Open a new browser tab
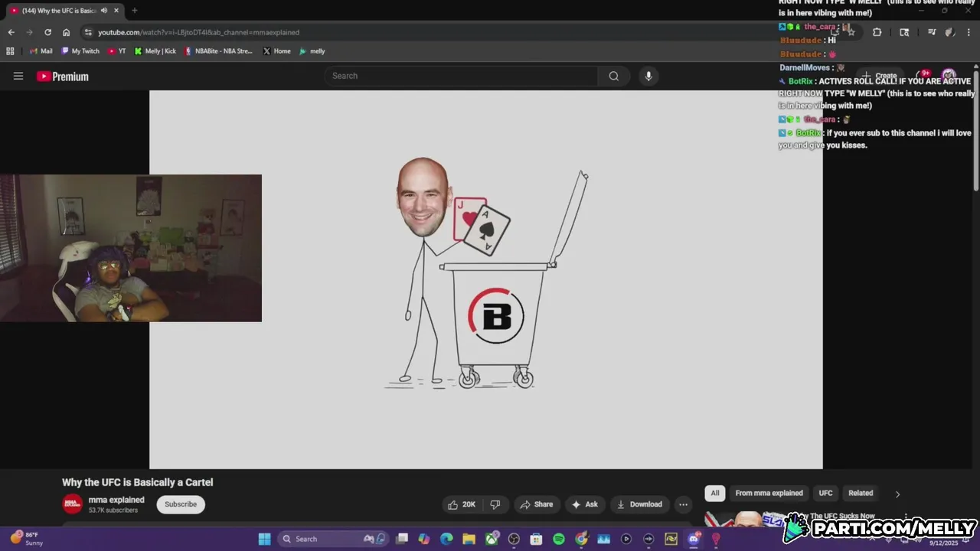 tap(135, 11)
